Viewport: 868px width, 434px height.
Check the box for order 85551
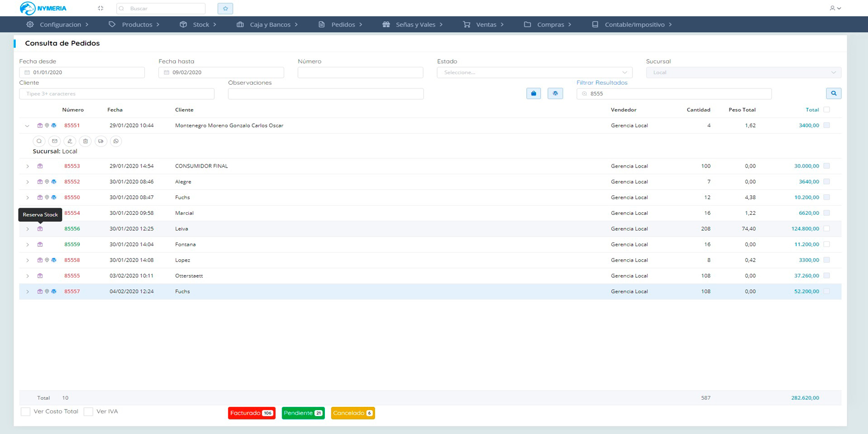pos(827,125)
